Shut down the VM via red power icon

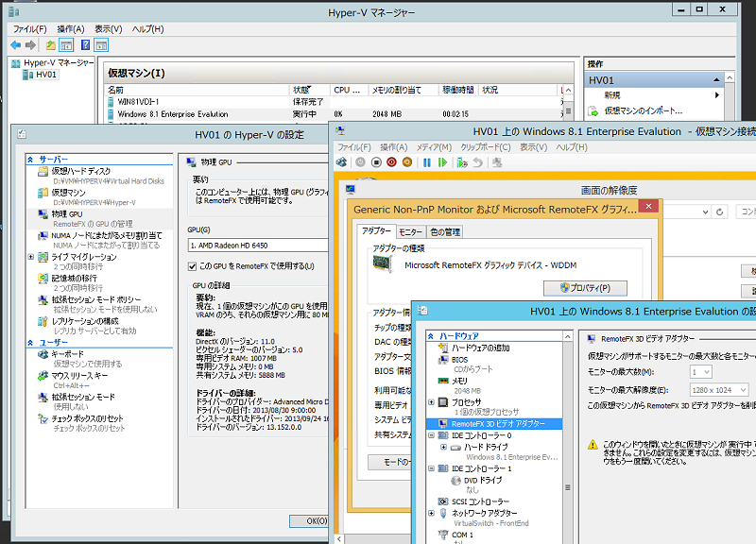tap(391, 162)
